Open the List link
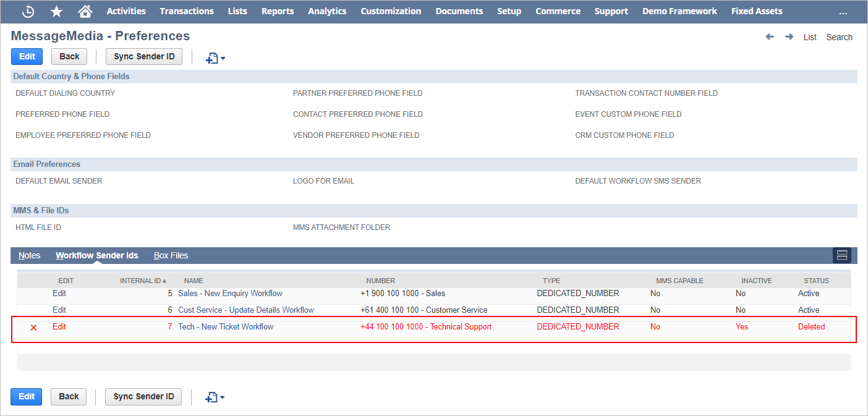Screen dimensions: 868x416 coord(810,37)
